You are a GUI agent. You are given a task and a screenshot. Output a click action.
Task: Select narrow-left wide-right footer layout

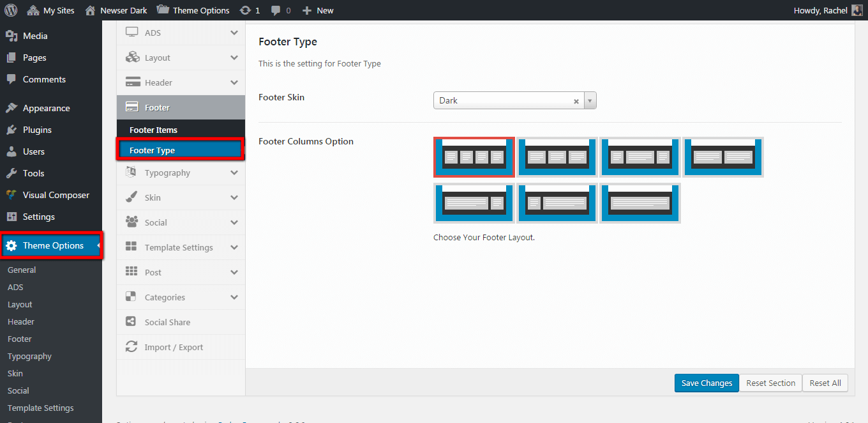pos(557,203)
